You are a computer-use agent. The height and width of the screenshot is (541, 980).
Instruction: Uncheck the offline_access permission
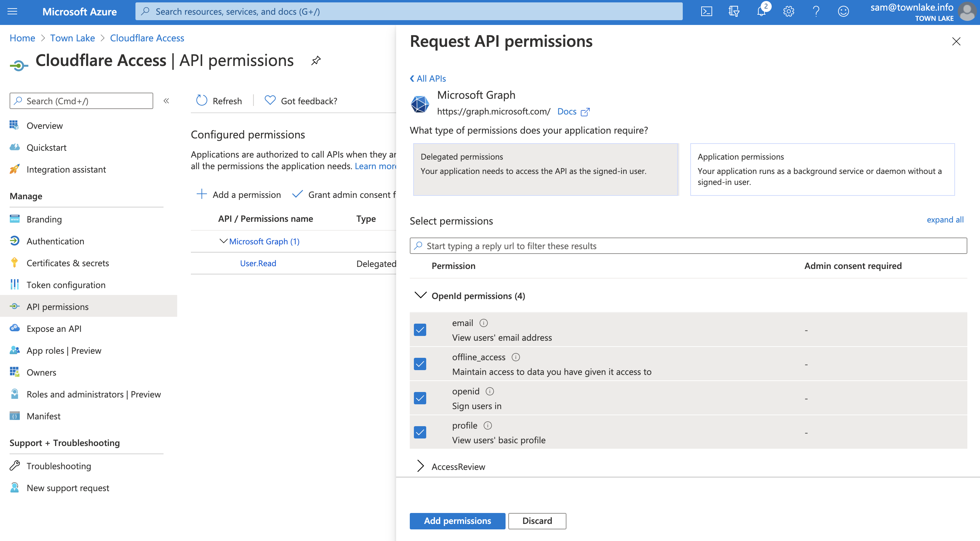tap(420, 364)
